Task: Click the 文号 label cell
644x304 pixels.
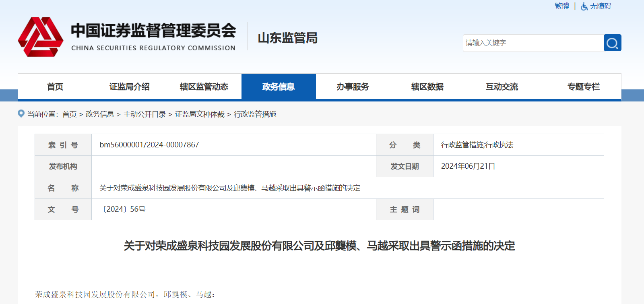Action: 63,209
